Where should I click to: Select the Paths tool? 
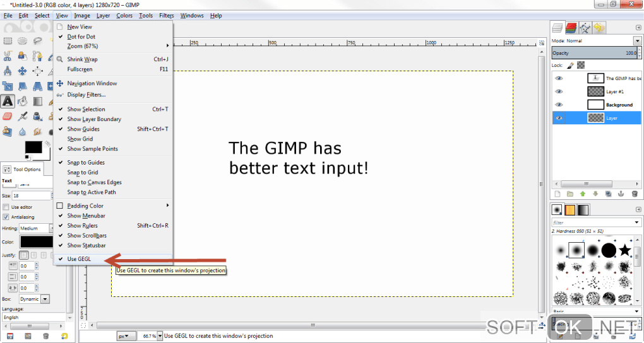(37, 55)
